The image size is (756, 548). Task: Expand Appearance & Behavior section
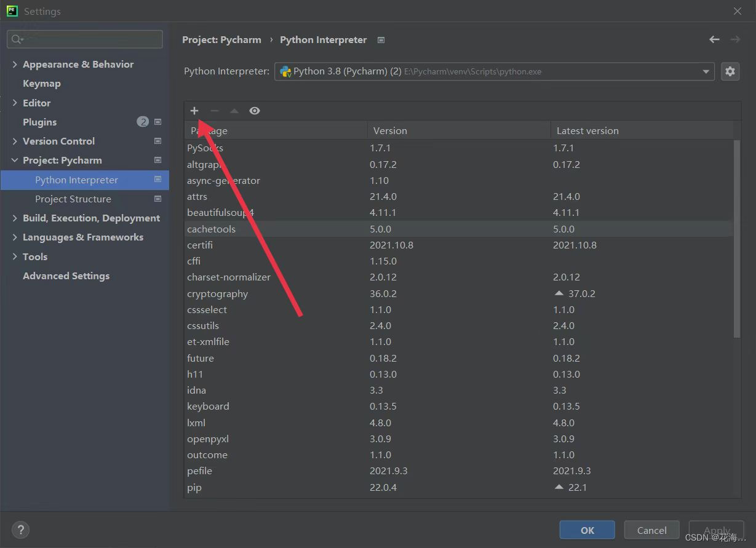[x=15, y=64]
